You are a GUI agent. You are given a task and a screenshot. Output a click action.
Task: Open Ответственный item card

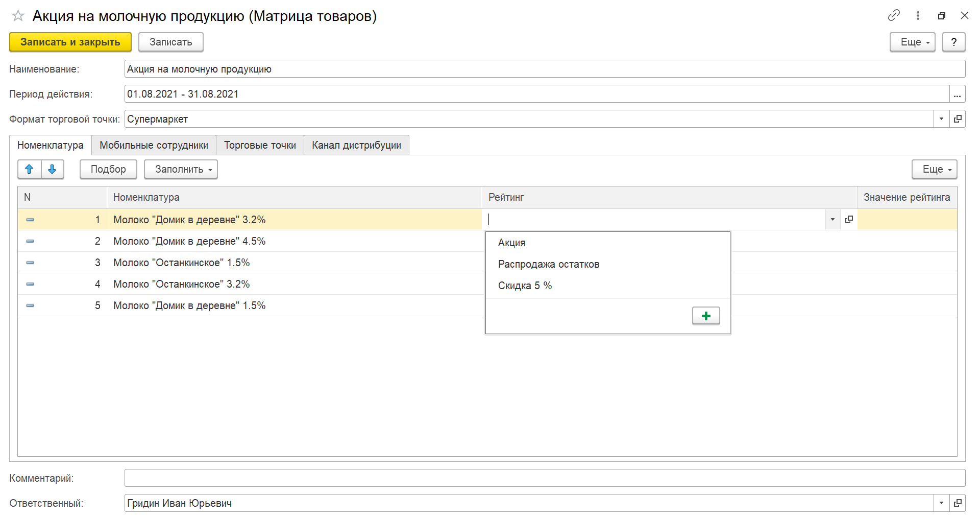point(958,503)
